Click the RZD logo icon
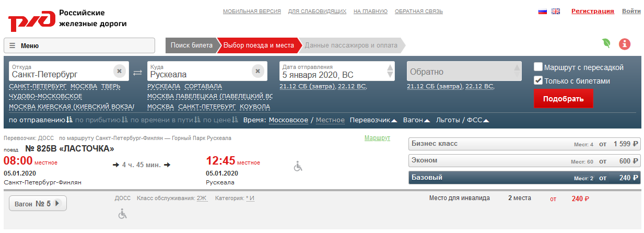 tap(31, 21)
